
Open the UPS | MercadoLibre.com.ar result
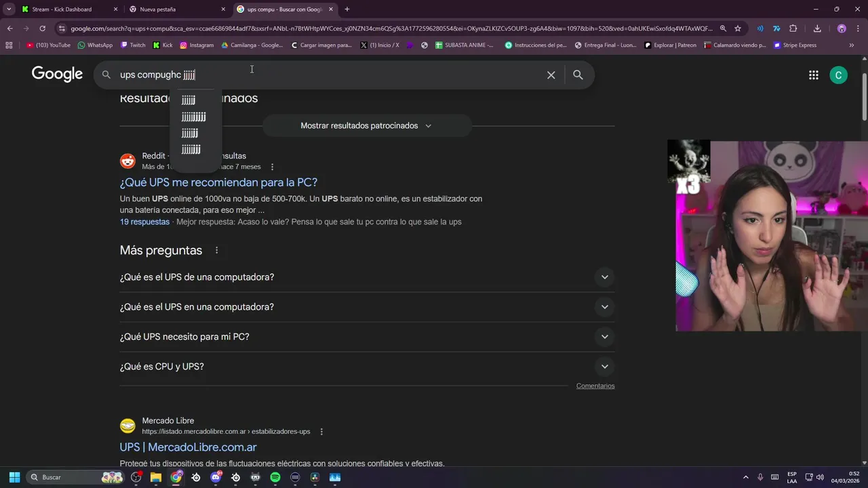coord(188,447)
